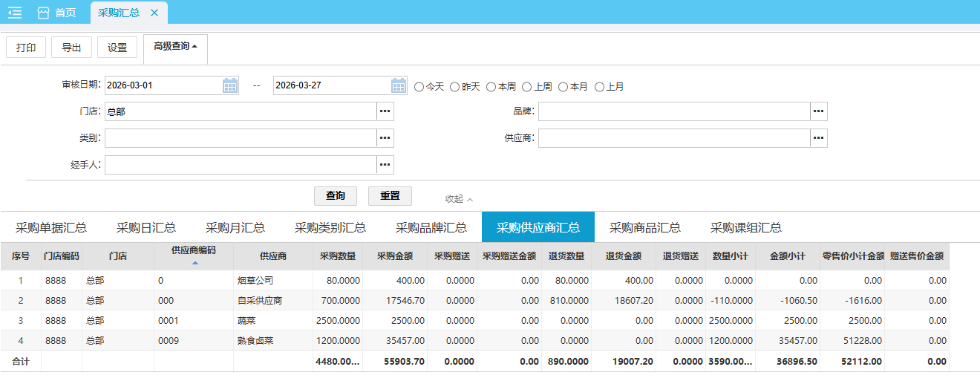
Task: Collapse the left sidebar menu icon
Action: pyautogui.click(x=15, y=13)
